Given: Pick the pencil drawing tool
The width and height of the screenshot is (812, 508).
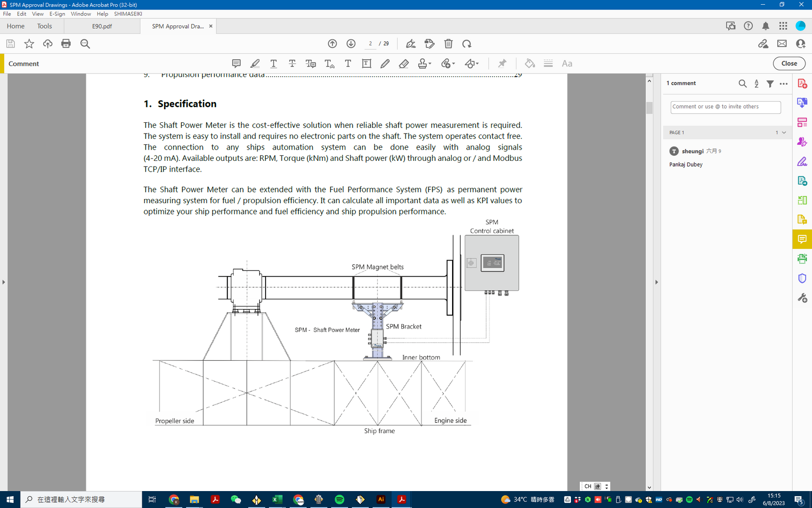Looking at the screenshot, I should coord(385,63).
